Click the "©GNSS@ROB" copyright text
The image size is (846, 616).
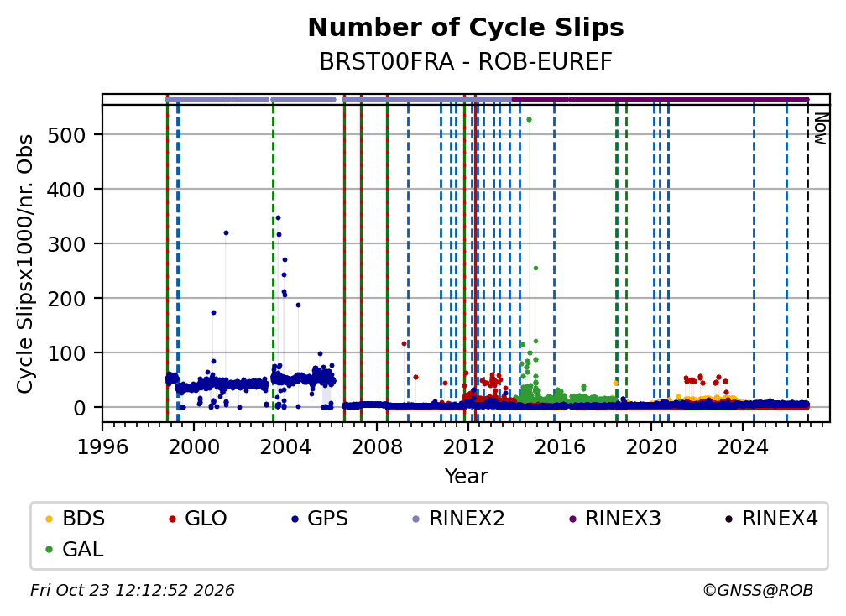(x=758, y=590)
